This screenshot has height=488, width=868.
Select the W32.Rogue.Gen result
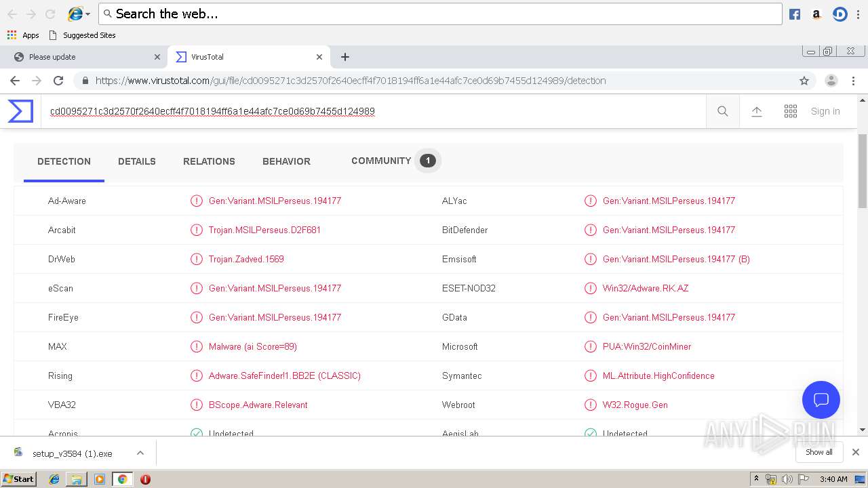635,405
